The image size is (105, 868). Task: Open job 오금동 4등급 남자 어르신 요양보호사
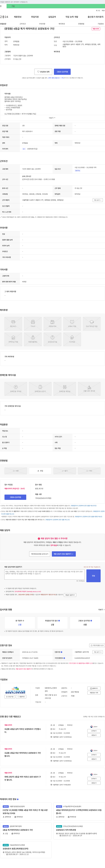(x=23, y=731)
